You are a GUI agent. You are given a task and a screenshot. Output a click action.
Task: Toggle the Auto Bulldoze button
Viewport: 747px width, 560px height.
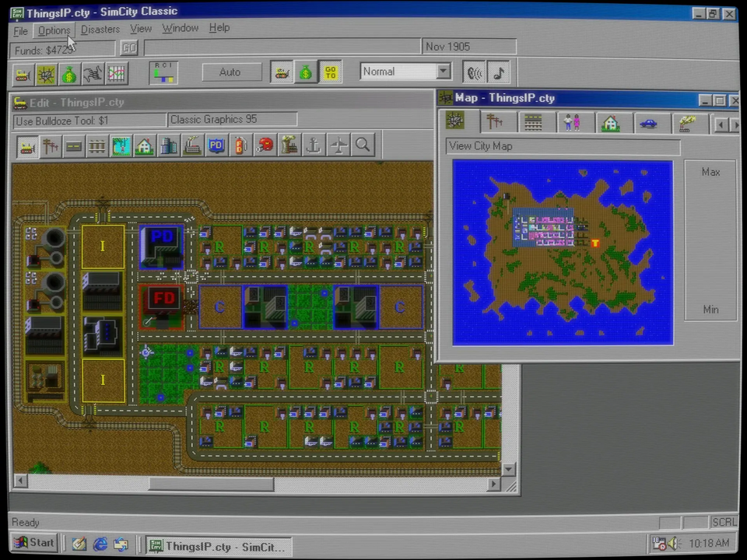click(x=282, y=72)
